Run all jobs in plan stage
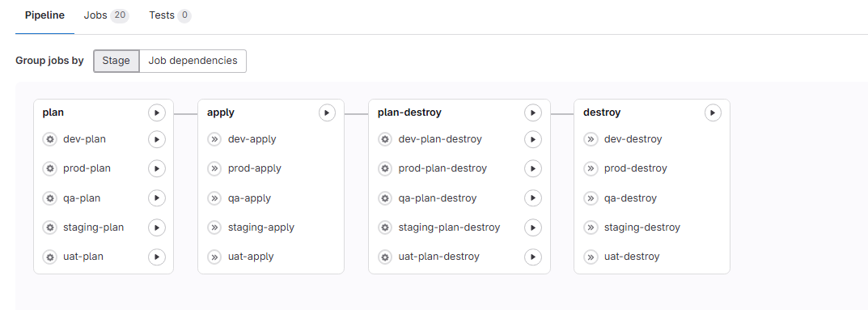This screenshot has height=310, width=868. click(157, 113)
